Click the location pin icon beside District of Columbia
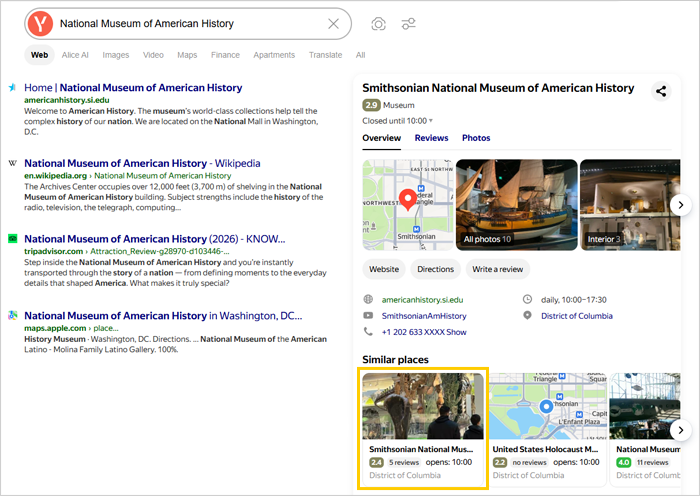The image size is (700, 496). tap(527, 316)
